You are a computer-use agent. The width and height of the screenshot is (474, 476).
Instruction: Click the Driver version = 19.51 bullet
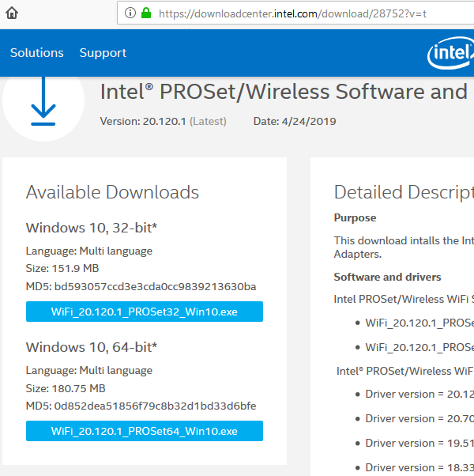tap(415, 443)
